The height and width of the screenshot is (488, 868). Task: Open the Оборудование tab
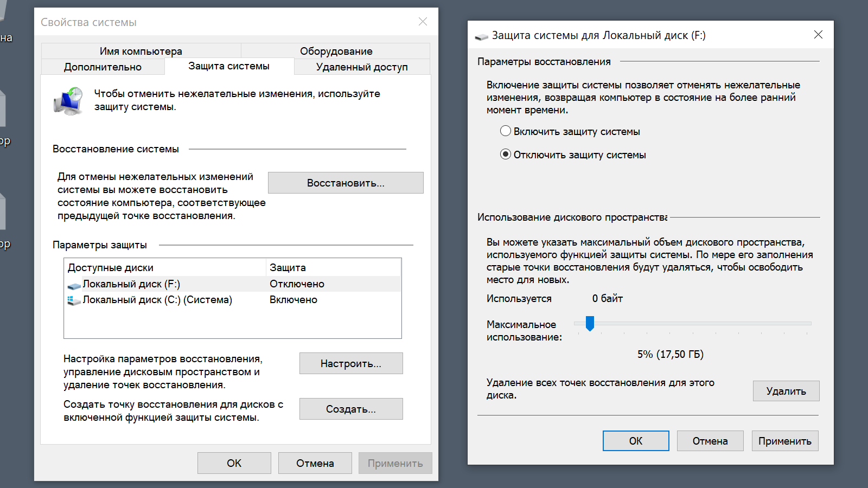[336, 51]
